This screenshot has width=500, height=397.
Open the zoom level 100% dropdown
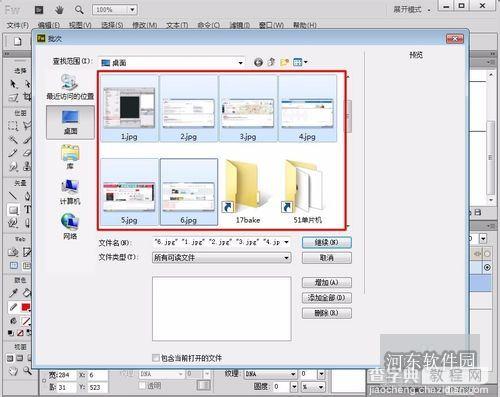(132, 10)
